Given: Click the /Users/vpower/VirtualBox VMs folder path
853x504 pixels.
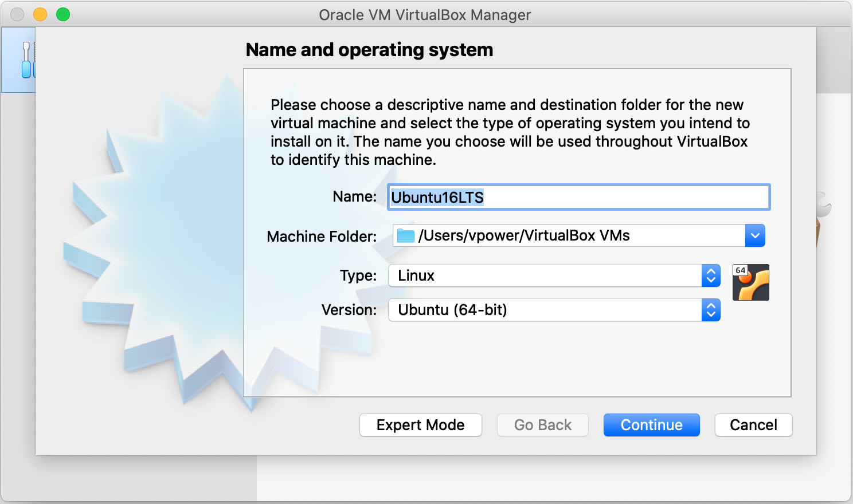Looking at the screenshot, I should point(524,235).
